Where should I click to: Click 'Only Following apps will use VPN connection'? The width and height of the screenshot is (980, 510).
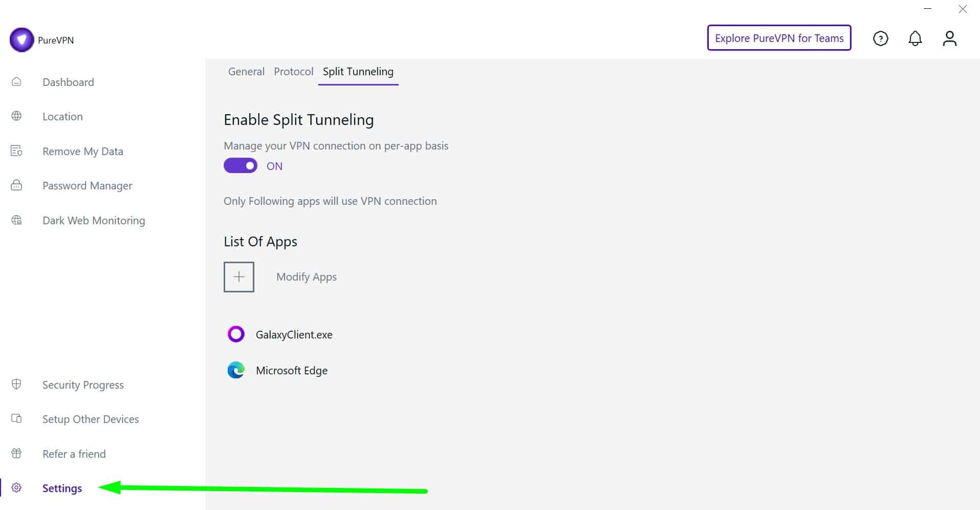pyautogui.click(x=330, y=201)
